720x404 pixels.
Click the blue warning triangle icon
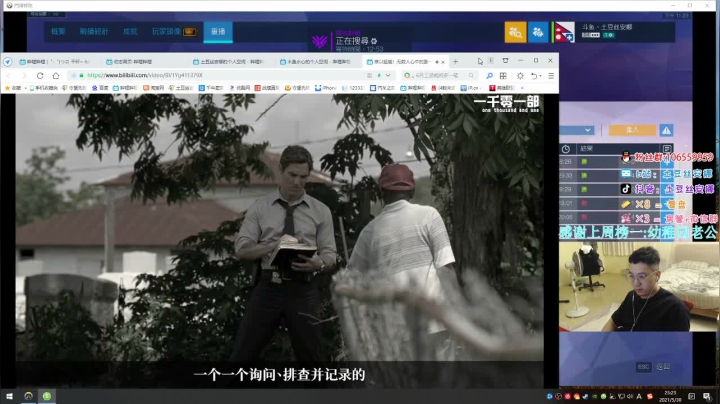click(666, 130)
